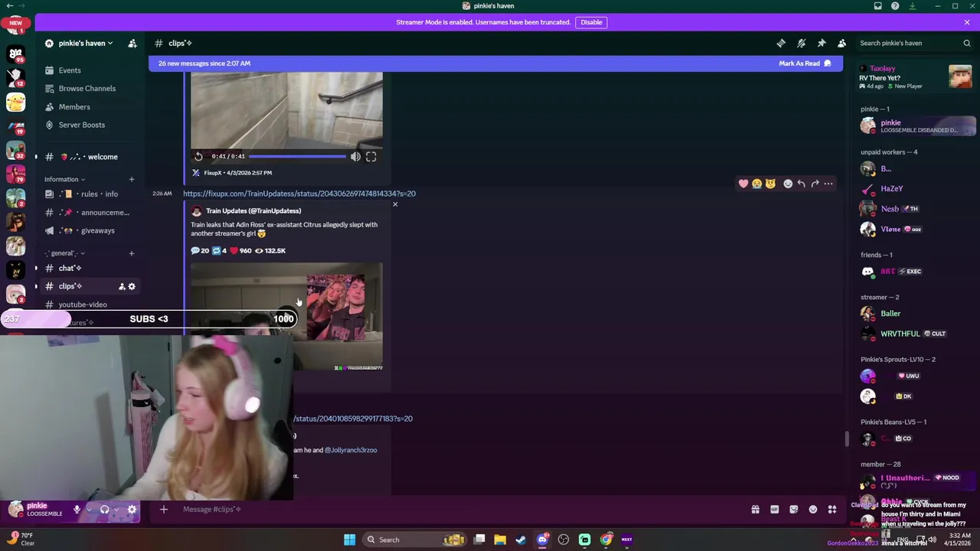This screenshot has width=980, height=551.
Task: Click the plus attachment button
Action: 163,510
